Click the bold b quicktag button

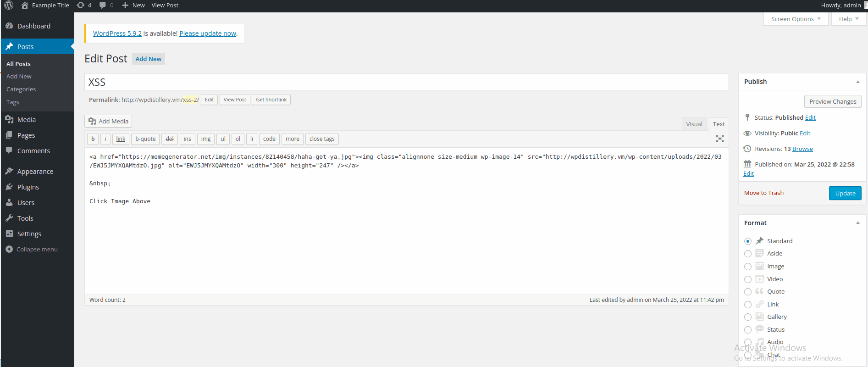point(93,139)
